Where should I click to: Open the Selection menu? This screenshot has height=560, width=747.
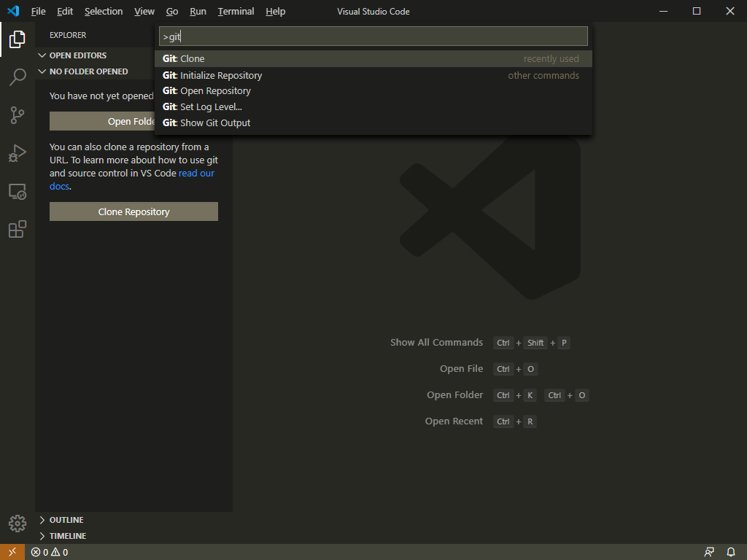pyautogui.click(x=104, y=11)
